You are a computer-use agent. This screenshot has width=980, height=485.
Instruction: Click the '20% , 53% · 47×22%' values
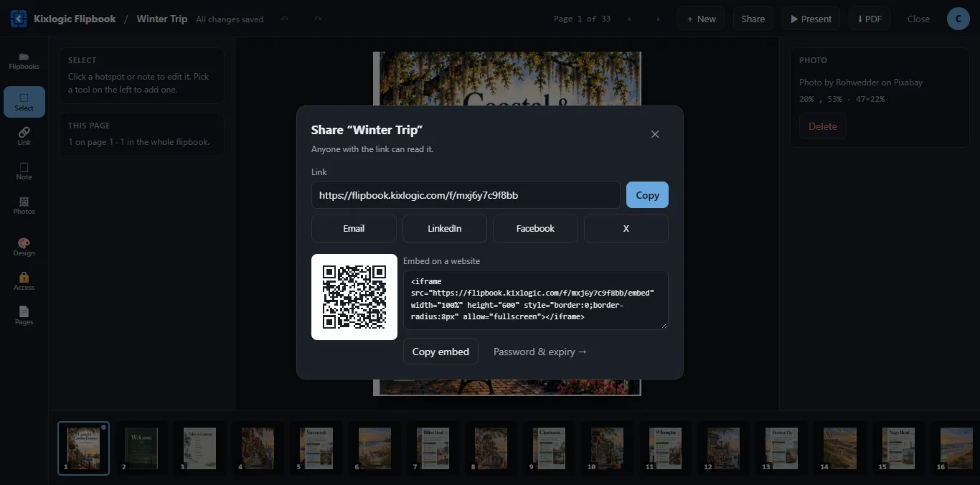tap(842, 99)
